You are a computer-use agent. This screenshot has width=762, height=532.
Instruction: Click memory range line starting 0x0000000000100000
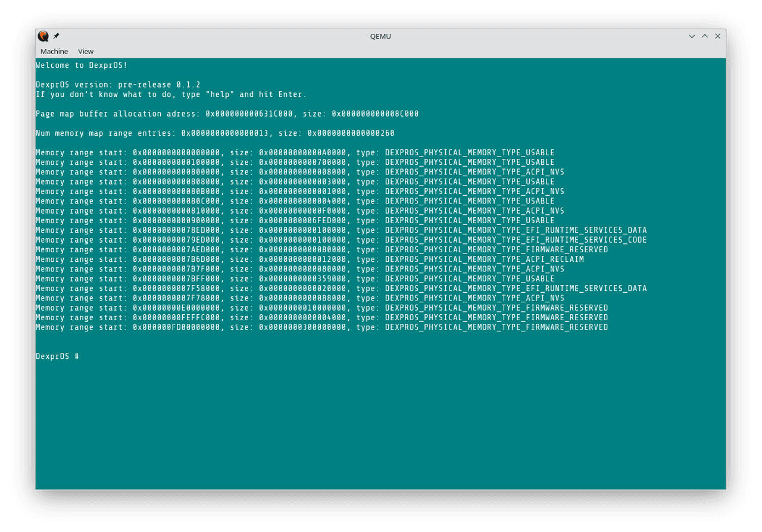pos(295,162)
